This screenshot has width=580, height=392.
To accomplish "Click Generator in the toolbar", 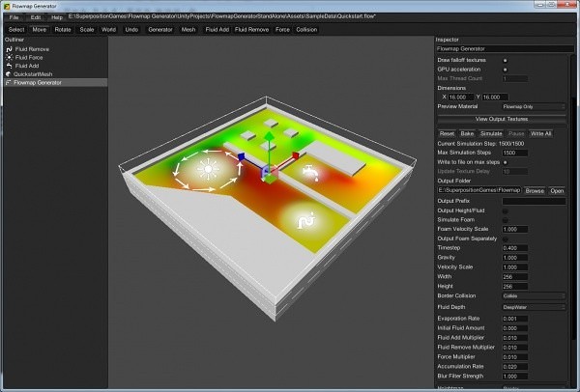I will point(160,30).
